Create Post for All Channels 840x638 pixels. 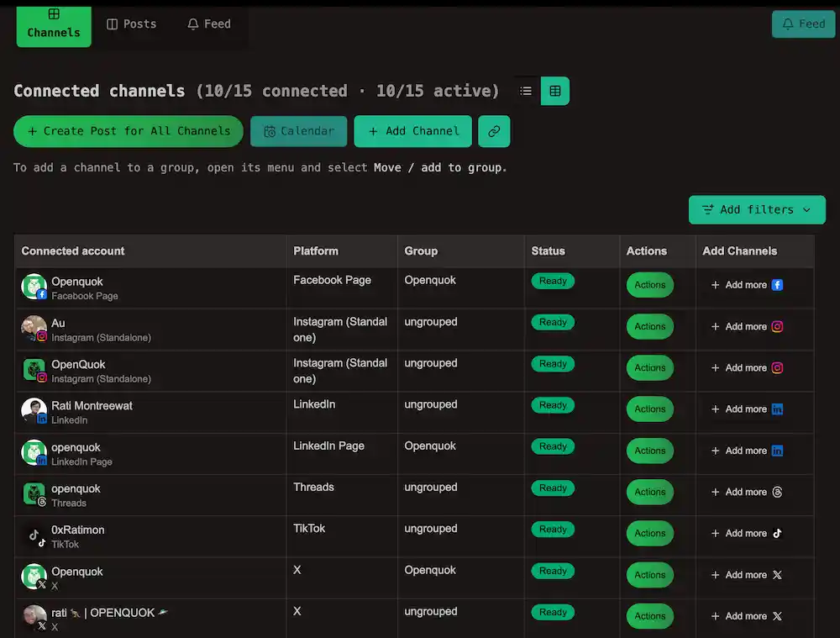(129, 131)
